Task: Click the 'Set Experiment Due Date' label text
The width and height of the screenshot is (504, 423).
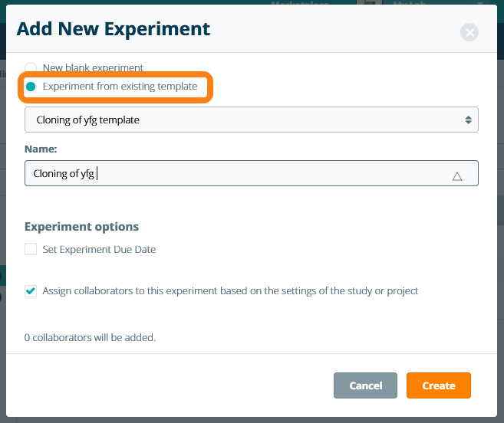Action: 99,249
